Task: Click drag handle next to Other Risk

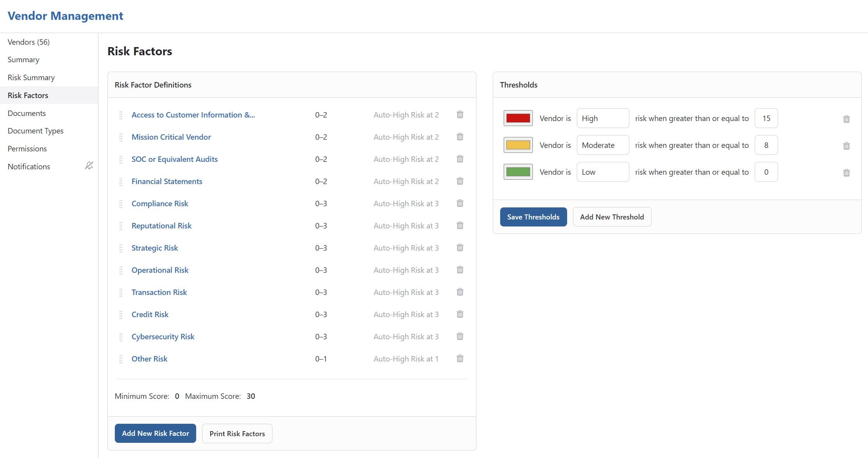Action: pyautogui.click(x=121, y=359)
